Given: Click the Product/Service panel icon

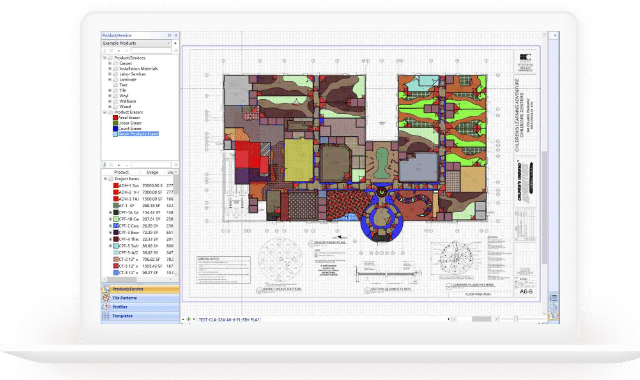Looking at the screenshot, I should click(x=106, y=289).
